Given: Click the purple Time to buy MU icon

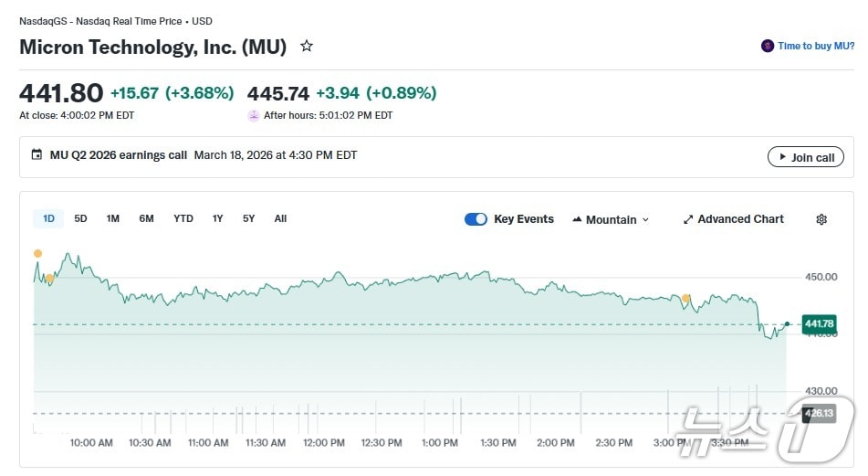Looking at the screenshot, I should [768, 46].
